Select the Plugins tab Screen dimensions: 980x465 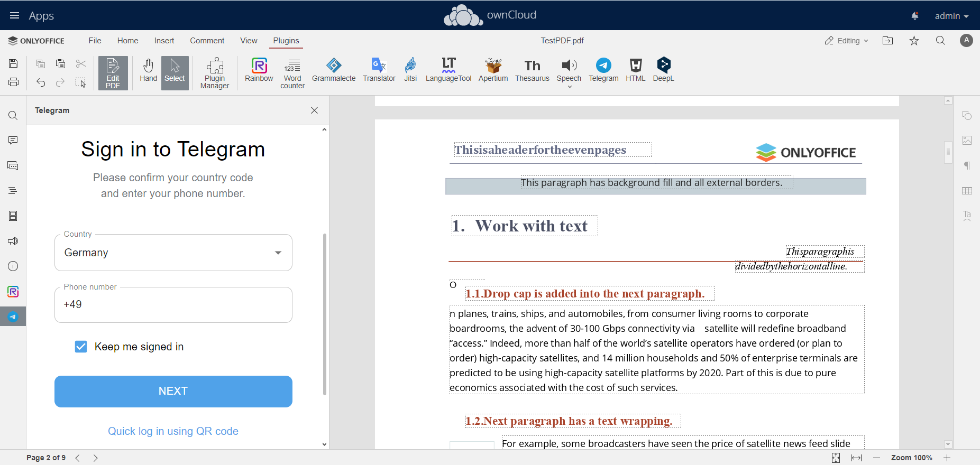[286, 41]
